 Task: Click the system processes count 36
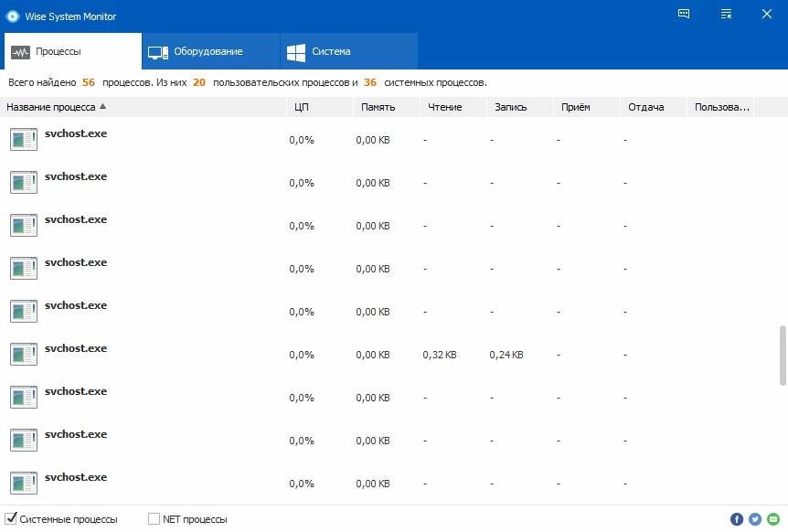[370, 82]
